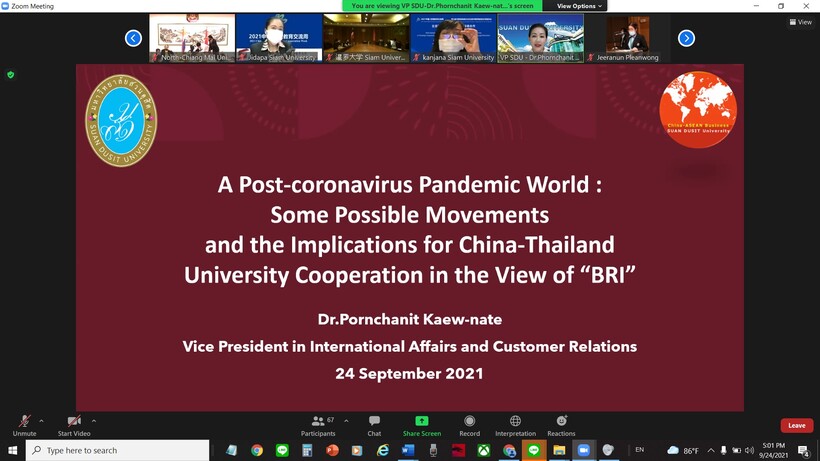Screen dimensions: 820x461
Task: Show next participants with right blue arrow
Action: 686,38
